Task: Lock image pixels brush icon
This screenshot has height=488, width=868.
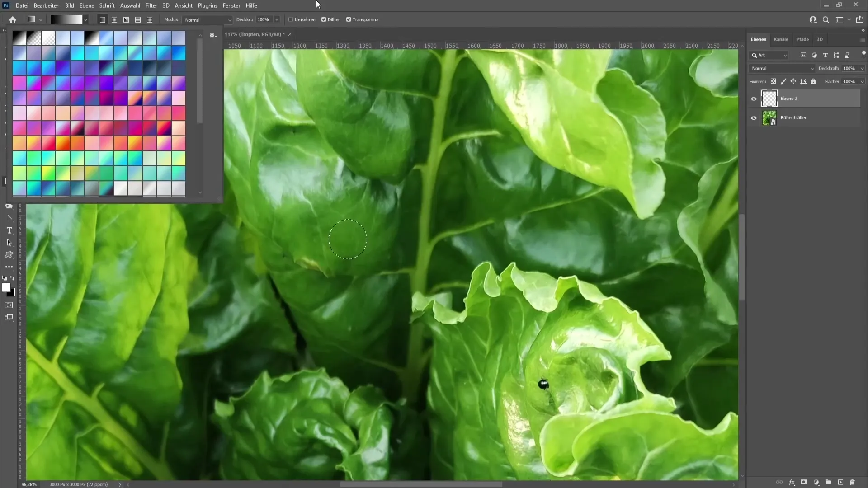Action: pos(783,81)
